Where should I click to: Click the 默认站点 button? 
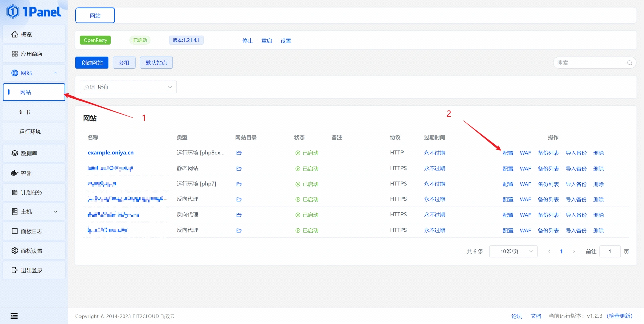[156, 63]
